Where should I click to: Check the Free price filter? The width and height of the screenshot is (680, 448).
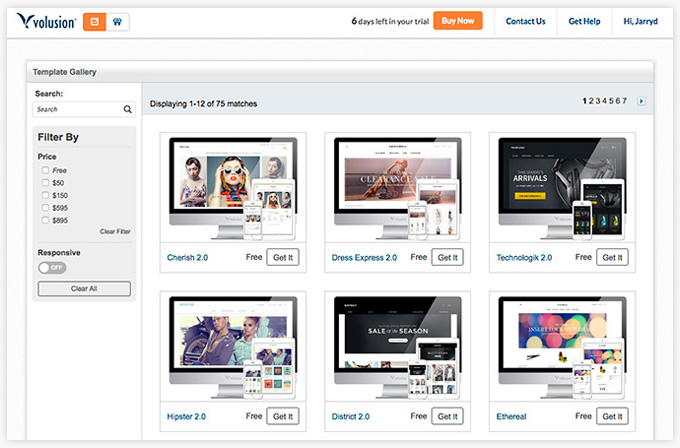[x=45, y=171]
